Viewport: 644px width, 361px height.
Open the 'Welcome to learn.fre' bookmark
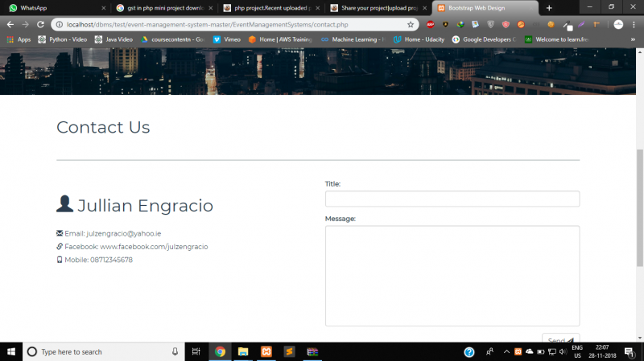pos(557,39)
